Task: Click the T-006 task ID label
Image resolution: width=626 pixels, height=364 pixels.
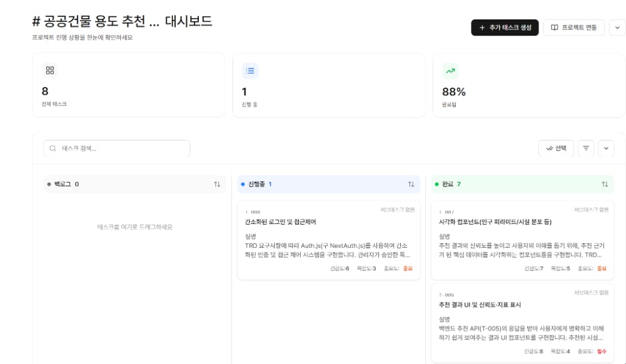Action: (447, 295)
